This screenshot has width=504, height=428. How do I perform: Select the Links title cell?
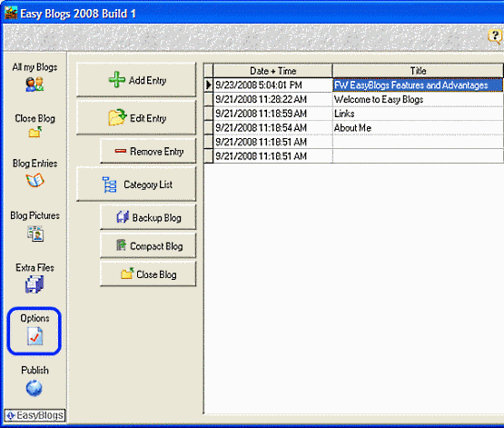418,114
